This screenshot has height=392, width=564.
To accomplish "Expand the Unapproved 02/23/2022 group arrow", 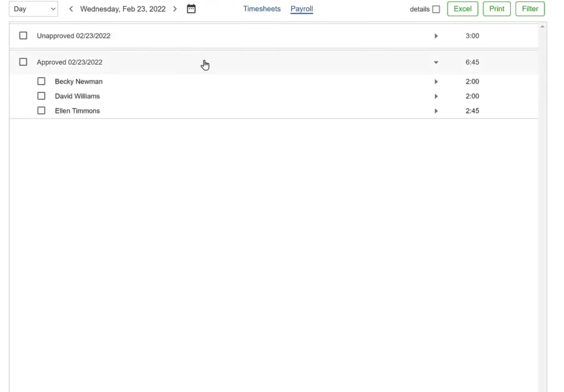I will pos(436,36).
